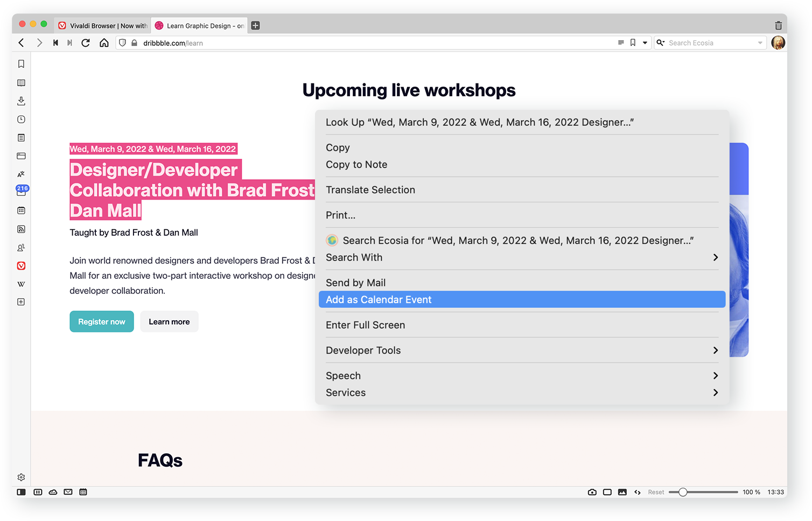Open the Window panel in the sidebar
Screen dimensions: 812x521
click(21, 156)
